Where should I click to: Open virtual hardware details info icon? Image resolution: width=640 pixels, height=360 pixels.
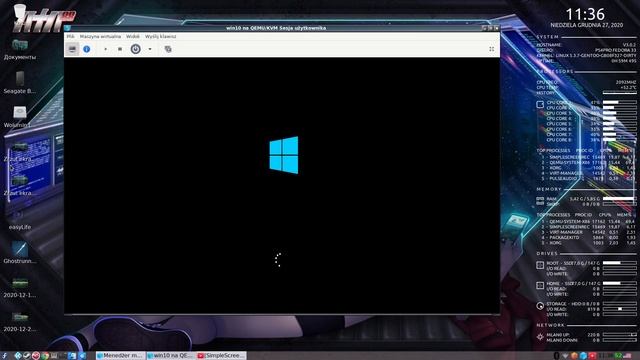click(x=87, y=49)
